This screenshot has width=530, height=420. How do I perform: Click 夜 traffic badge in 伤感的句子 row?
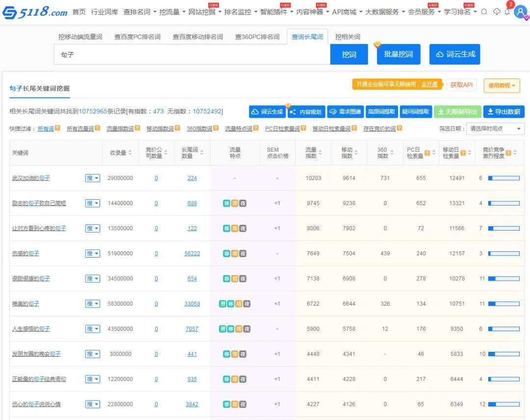click(x=243, y=253)
